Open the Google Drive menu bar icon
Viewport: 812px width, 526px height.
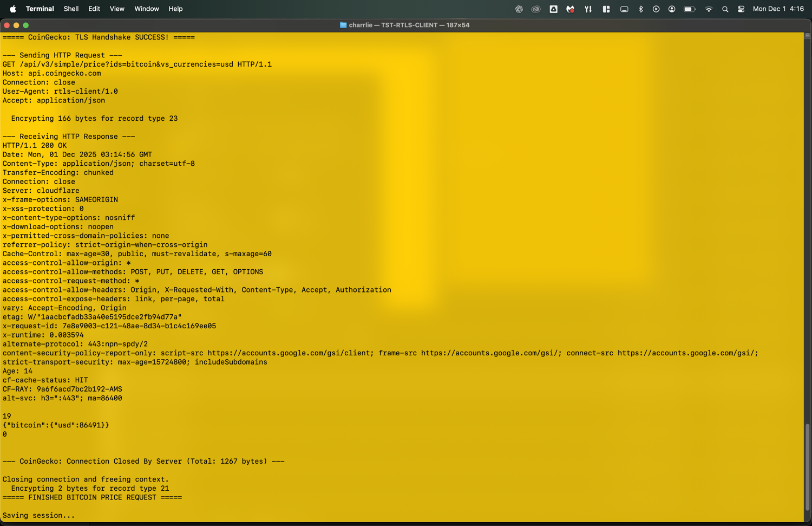click(553, 9)
